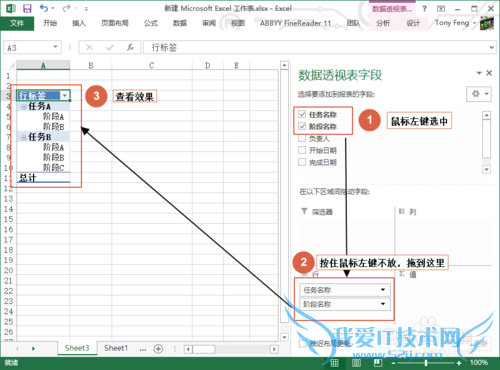Open the 团队 ribbon tab
Viewport: 500px width, 370px height.
click(353, 23)
